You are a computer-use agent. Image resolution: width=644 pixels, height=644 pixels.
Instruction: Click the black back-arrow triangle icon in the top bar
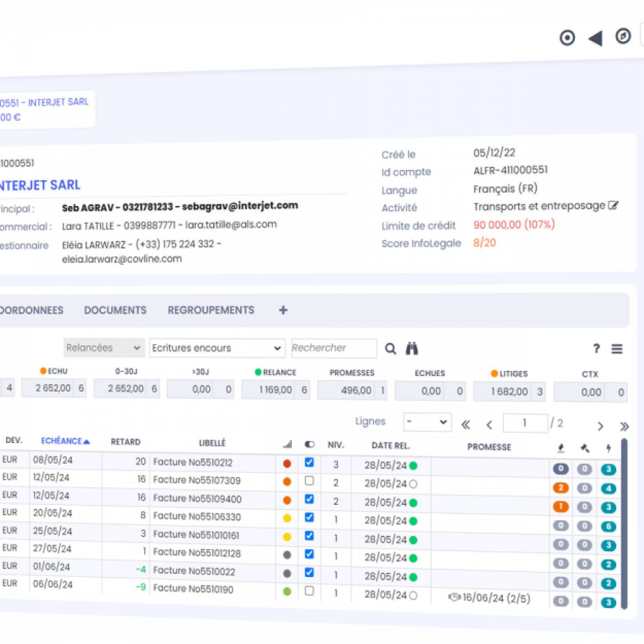point(595,38)
